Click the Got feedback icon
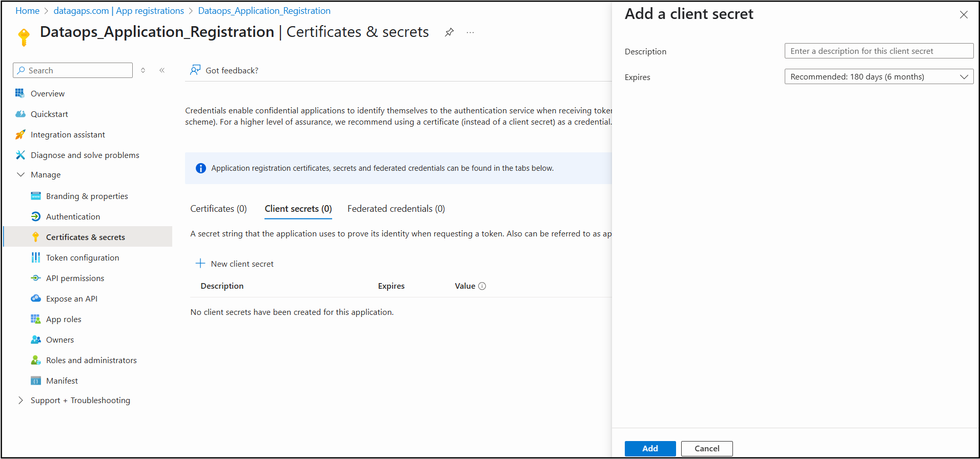 coord(195,70)
